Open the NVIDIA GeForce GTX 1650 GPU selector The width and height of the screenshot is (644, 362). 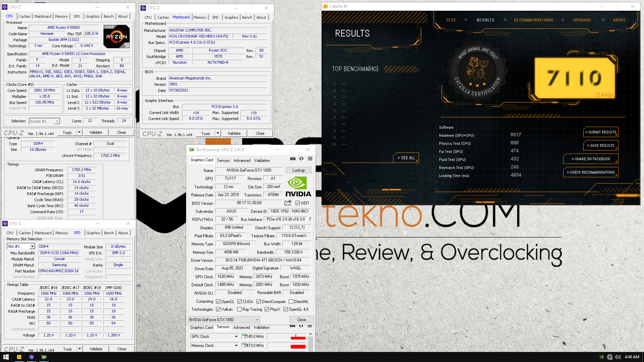[224, 320]
